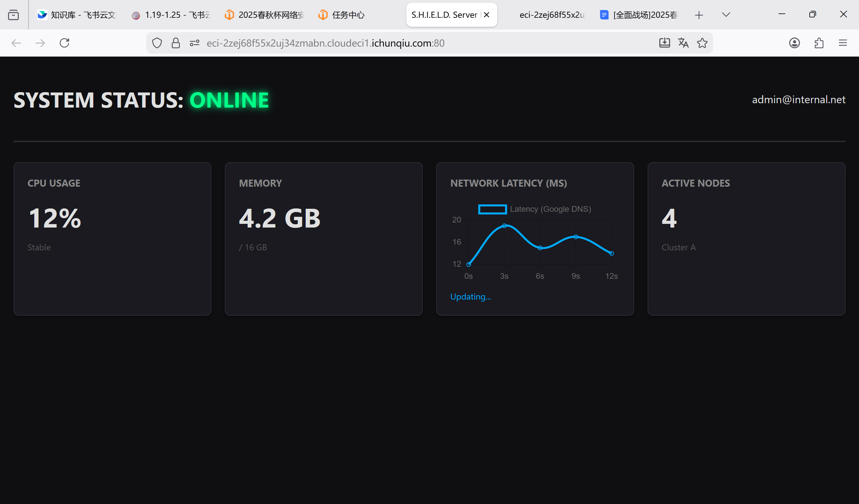The height and width of the screenshot is (504, 859).
Task: Open the tracking protection shield icon
Action: [157, 43]
